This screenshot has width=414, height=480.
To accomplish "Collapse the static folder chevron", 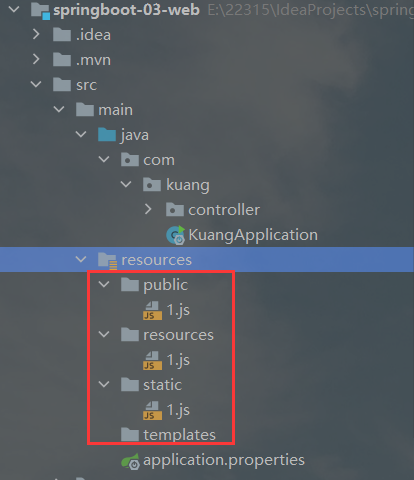I will (104, 384).
